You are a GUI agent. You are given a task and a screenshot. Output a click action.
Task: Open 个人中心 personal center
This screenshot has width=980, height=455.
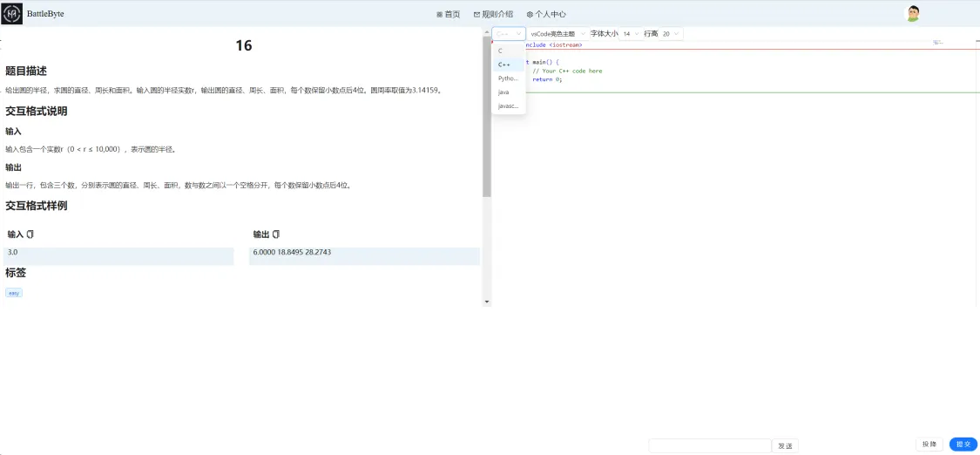pos(546,14)
